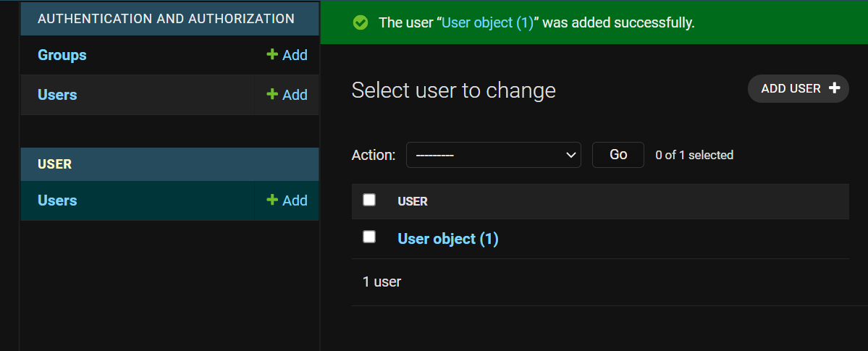
Task: Toggle the select-all checkbox in the table header
Action: 369,200
